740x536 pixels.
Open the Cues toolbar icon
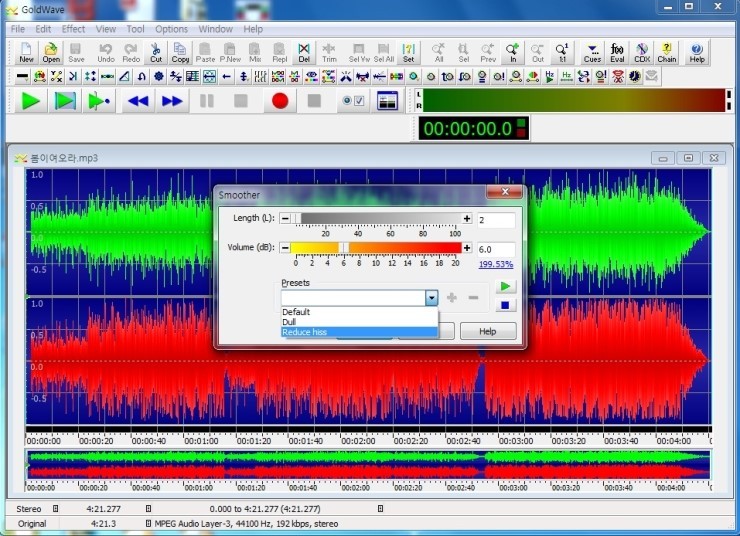pyautogui.click(x=592, y=52)
